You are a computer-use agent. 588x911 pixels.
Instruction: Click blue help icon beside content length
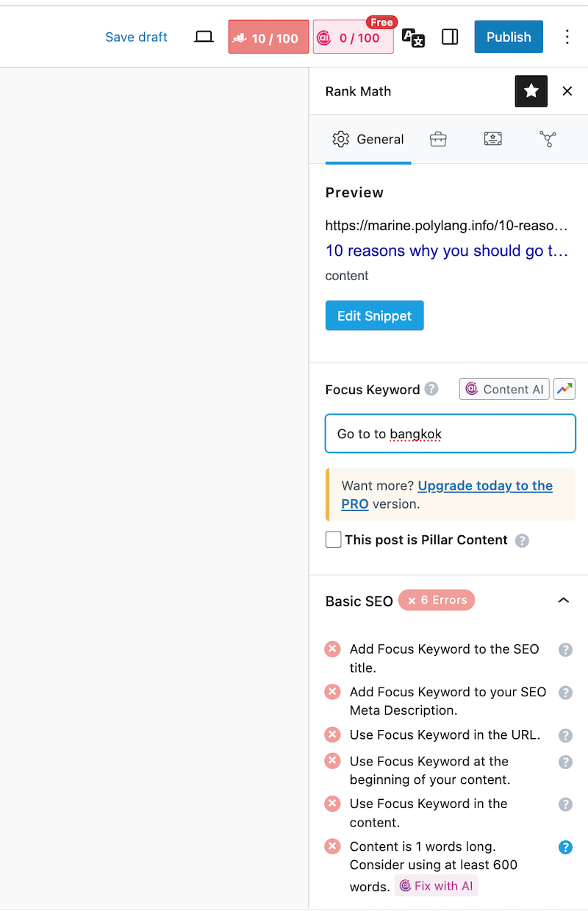(565, 847)
